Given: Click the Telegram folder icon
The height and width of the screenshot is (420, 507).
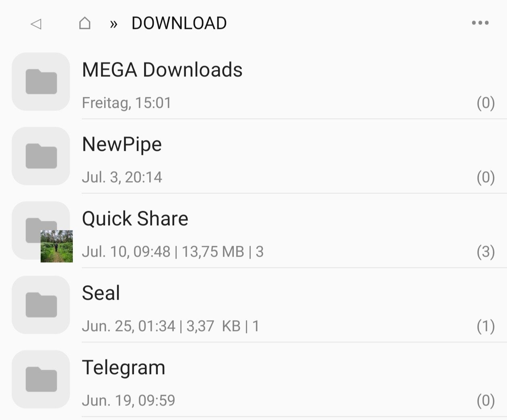Looking at the screenshot, I should (41, 379).
